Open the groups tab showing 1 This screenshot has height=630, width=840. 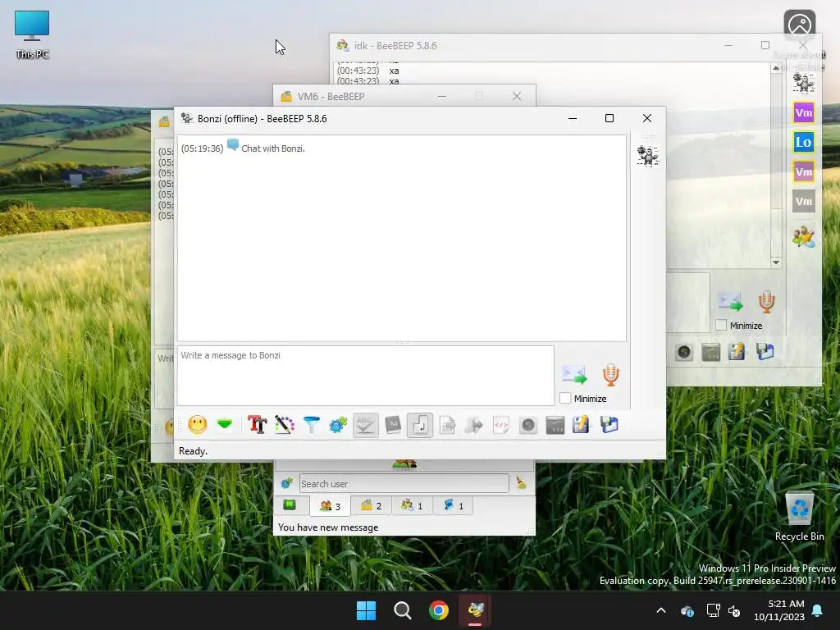[412, 505]
